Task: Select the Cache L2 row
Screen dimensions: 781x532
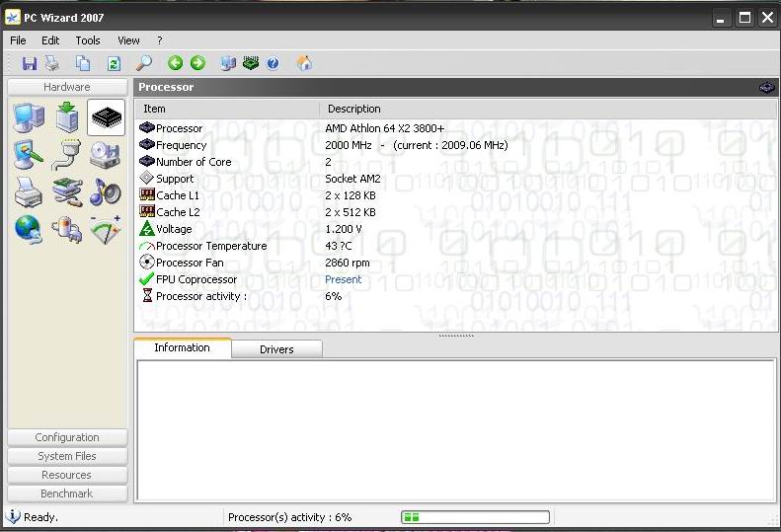Action: (x=456, y=212)
